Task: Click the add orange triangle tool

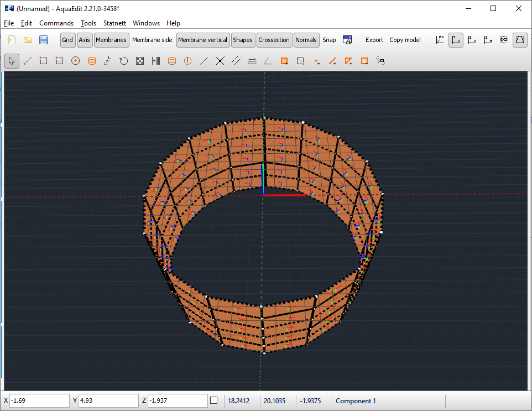Action: 348,61
